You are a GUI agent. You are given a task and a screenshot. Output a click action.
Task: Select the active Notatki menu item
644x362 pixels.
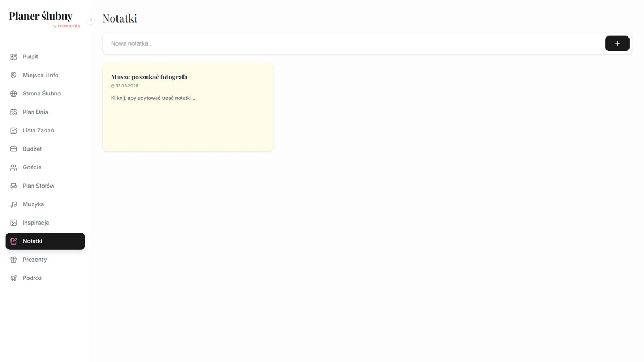point(45,241)
